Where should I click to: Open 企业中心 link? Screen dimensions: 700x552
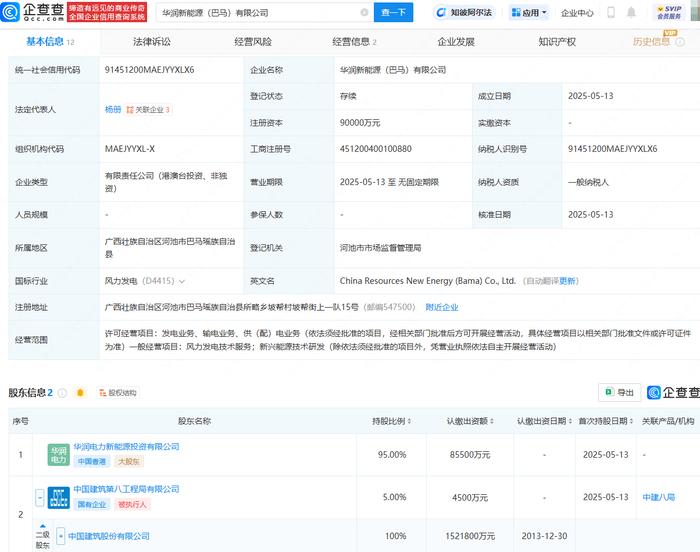577,13
